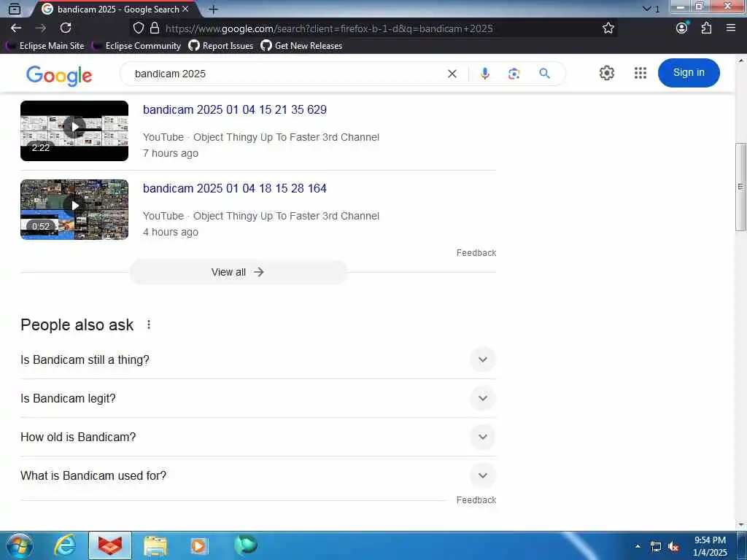Image resolution: width=747 pixels, height=560 pixels.
Task: Reload the page with the refresh icon
Action: (x=66, y=28)
